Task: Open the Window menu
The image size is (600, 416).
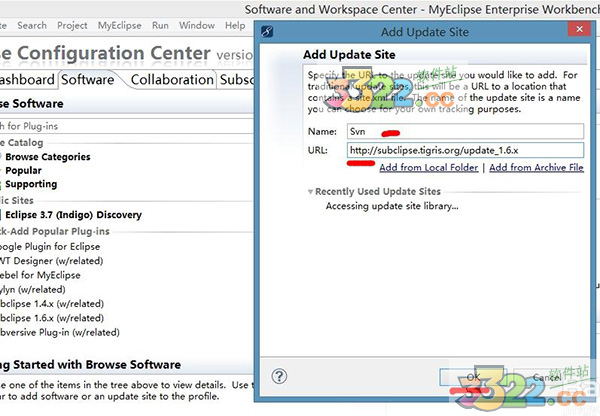Action: 197,26
